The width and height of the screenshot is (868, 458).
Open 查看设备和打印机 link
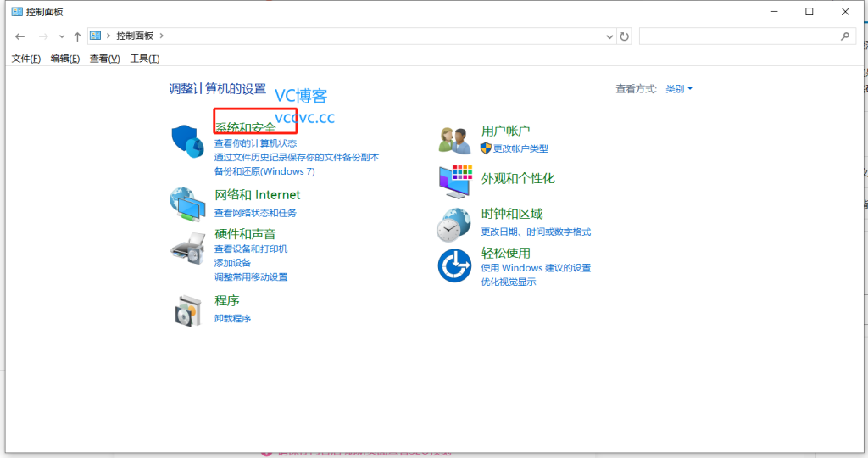pos(251,249)
